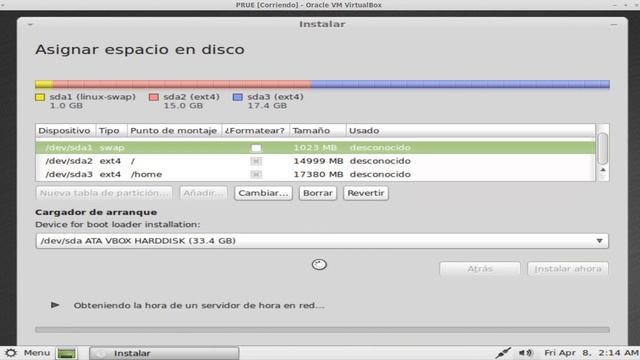Click the Atrás button
The height and width of the screenshot is (360, 640).
480,269
